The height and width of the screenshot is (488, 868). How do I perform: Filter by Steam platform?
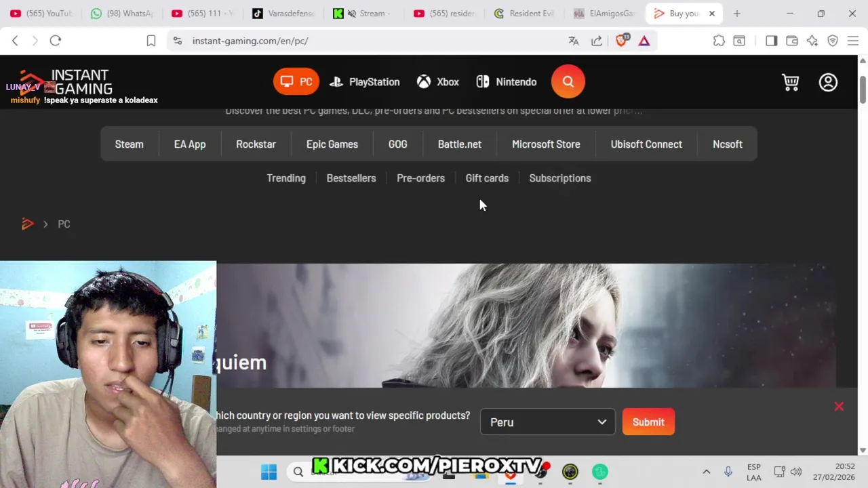[x=130, y=144]
